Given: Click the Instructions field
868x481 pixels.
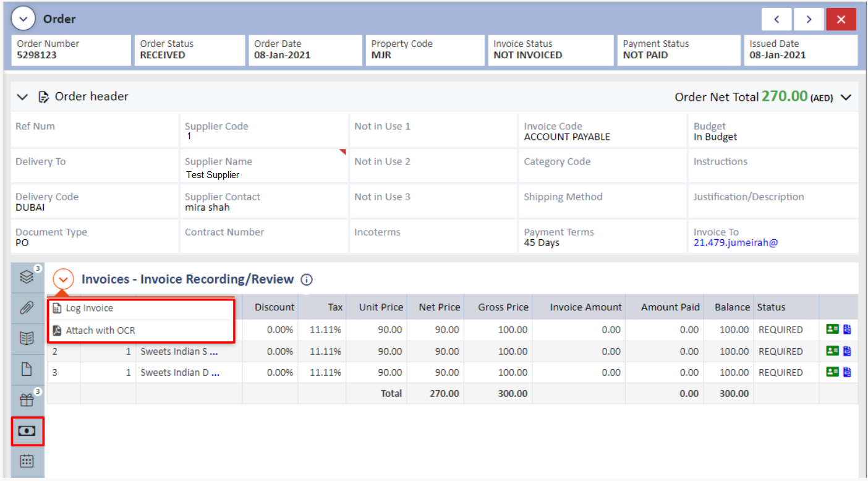Looking at the screenshot, I should (773, 165).
